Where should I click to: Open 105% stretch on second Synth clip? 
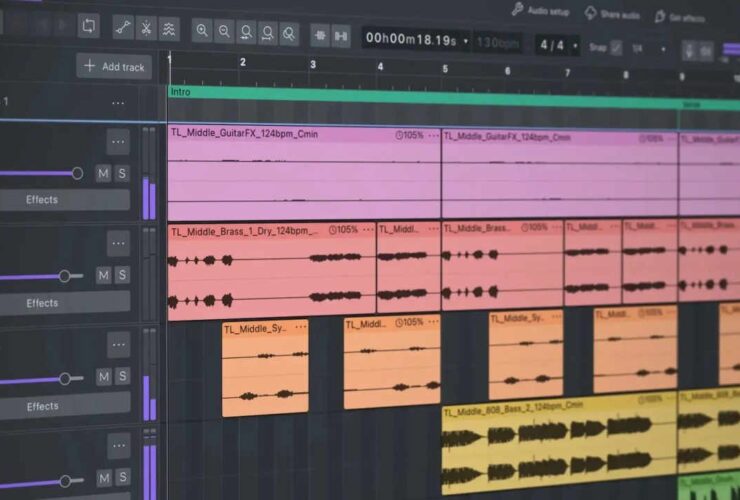409,322
